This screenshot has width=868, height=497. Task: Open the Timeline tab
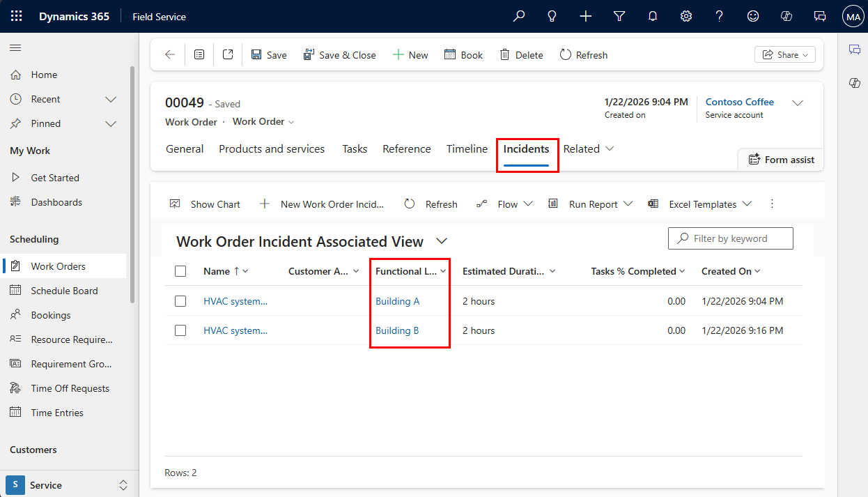click(x=467, y=148)
